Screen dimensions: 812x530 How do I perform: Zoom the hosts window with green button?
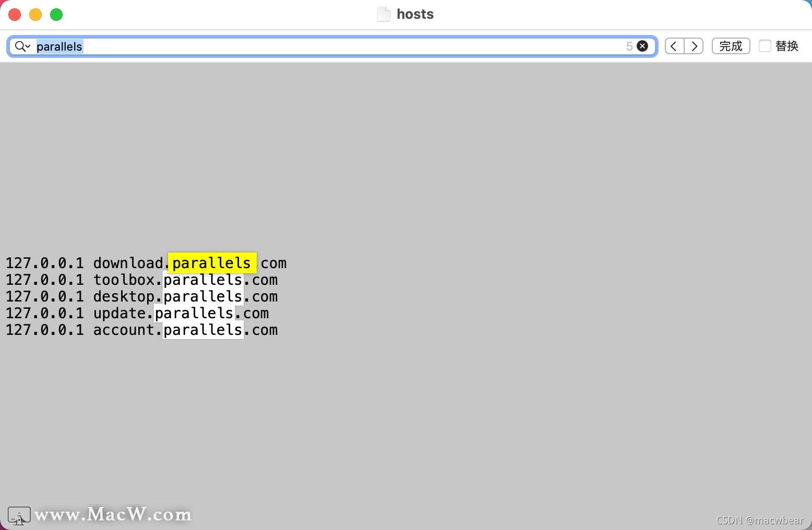[x=56, y=15]
